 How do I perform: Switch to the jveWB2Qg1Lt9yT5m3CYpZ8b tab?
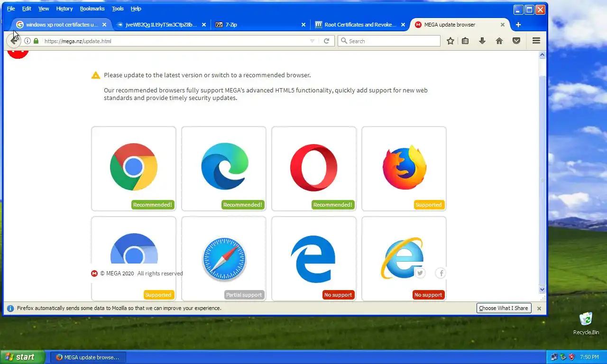click(161, 25)
